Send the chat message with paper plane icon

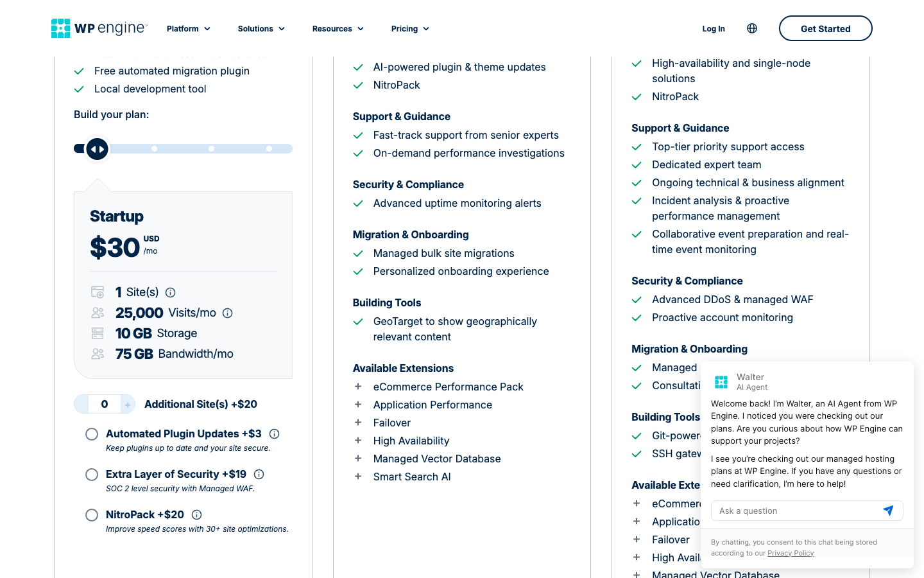click(888, 511)
